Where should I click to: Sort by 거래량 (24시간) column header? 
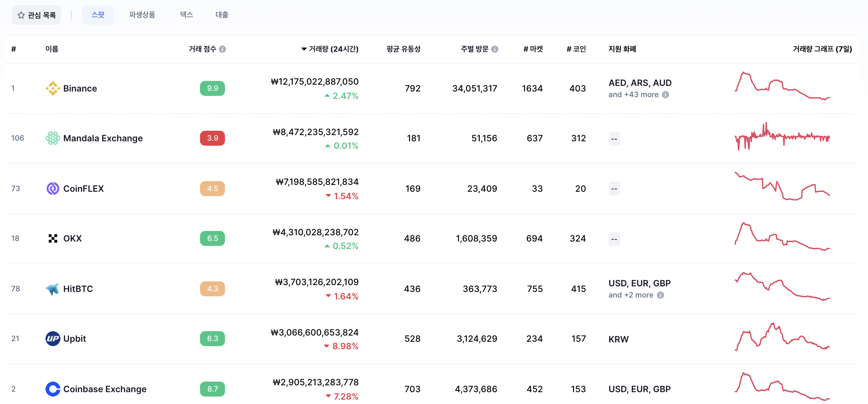(330, 49)
